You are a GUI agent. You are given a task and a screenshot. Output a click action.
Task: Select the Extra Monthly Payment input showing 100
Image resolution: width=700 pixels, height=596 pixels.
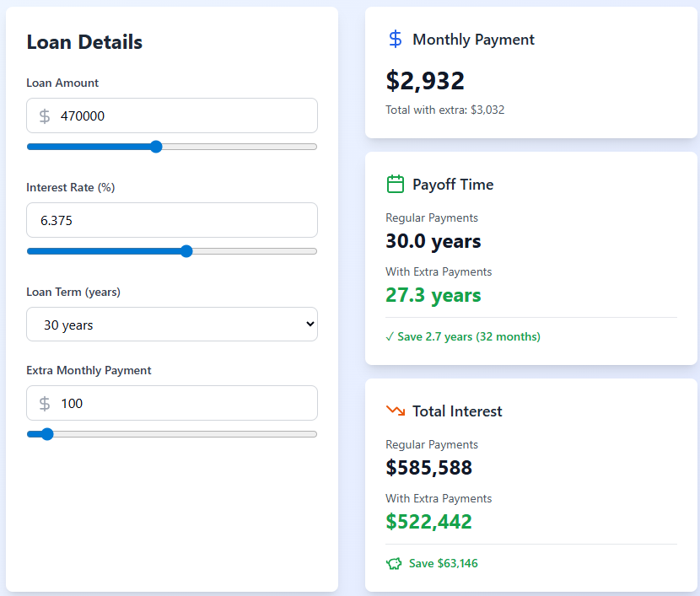184,404
